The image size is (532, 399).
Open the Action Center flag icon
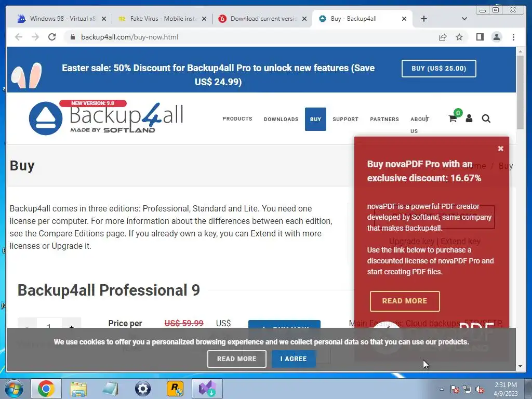455,389
